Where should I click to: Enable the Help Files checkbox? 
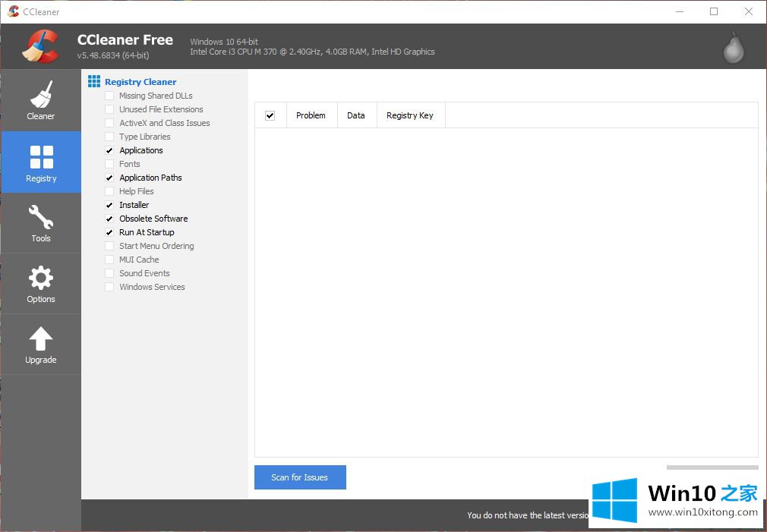coord(109,192)
